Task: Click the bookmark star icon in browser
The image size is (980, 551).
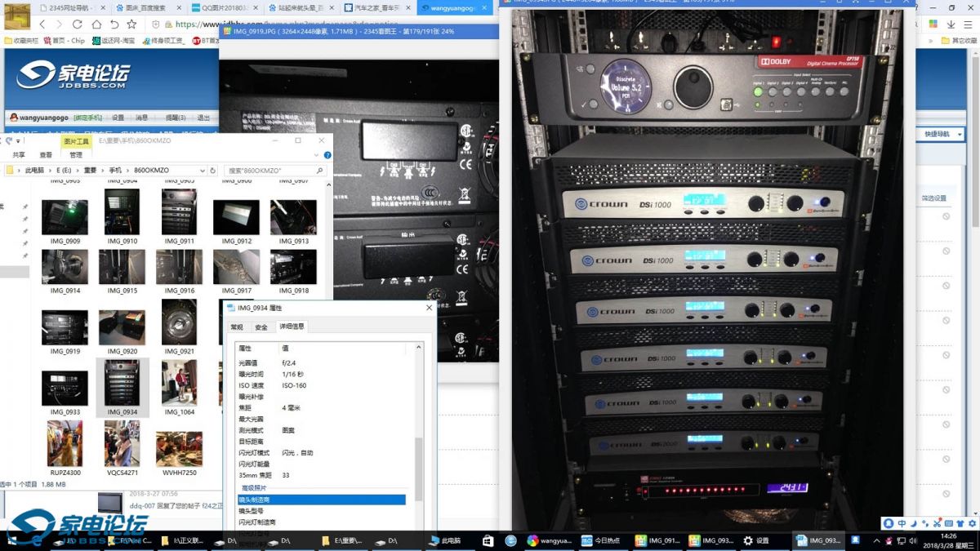Action: (x=132, y=24)
